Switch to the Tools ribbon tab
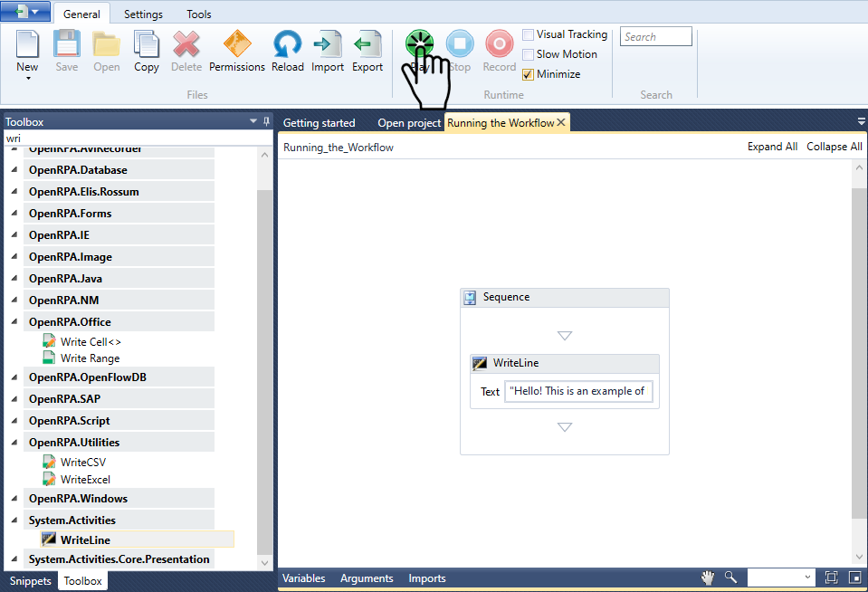The image size is (868, 592). coord(199,14)
